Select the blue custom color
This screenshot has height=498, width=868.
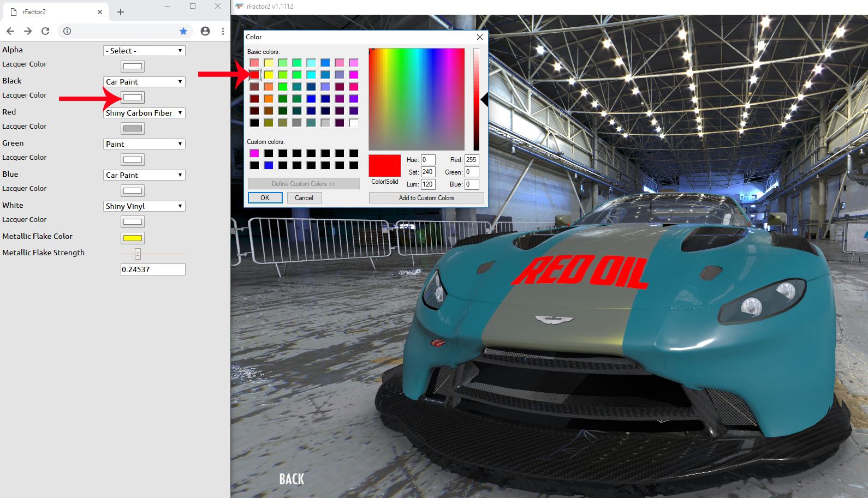pyautogui.click(x=269, y=165)
